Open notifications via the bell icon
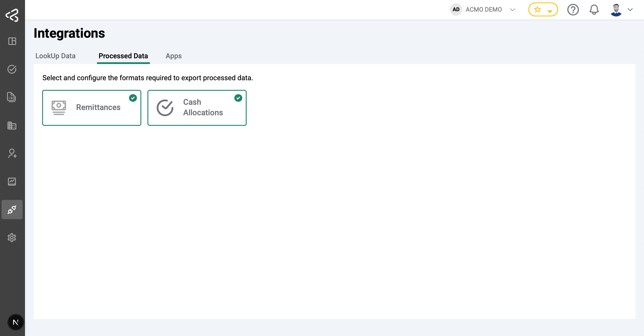This screenshot has height=336, width=644. (594, 10)
